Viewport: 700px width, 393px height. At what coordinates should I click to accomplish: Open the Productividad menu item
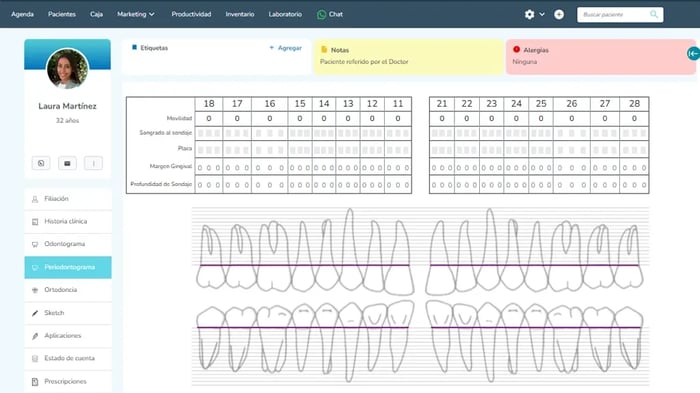tap(191, 14)
